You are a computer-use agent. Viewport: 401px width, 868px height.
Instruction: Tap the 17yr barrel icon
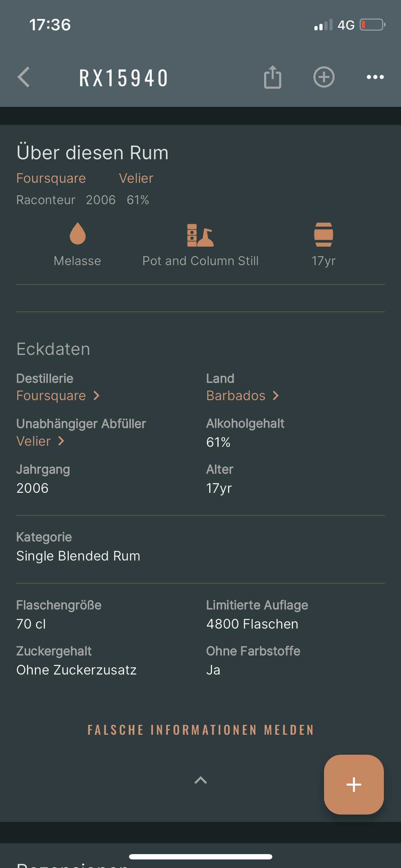click(x=323, y=234)
